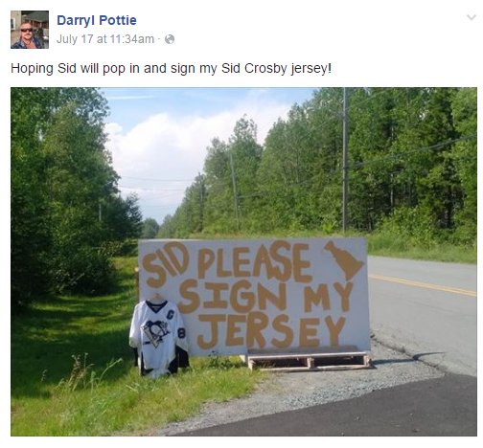This screenshot has width=483, height=448.
Task: Click the hanging white hockey jersey in the photo
Action: point(158,335)
